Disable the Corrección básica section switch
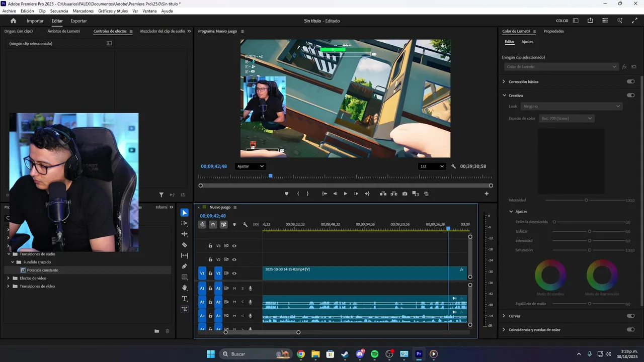Viewport: 644px width, 362px height. 630,81
